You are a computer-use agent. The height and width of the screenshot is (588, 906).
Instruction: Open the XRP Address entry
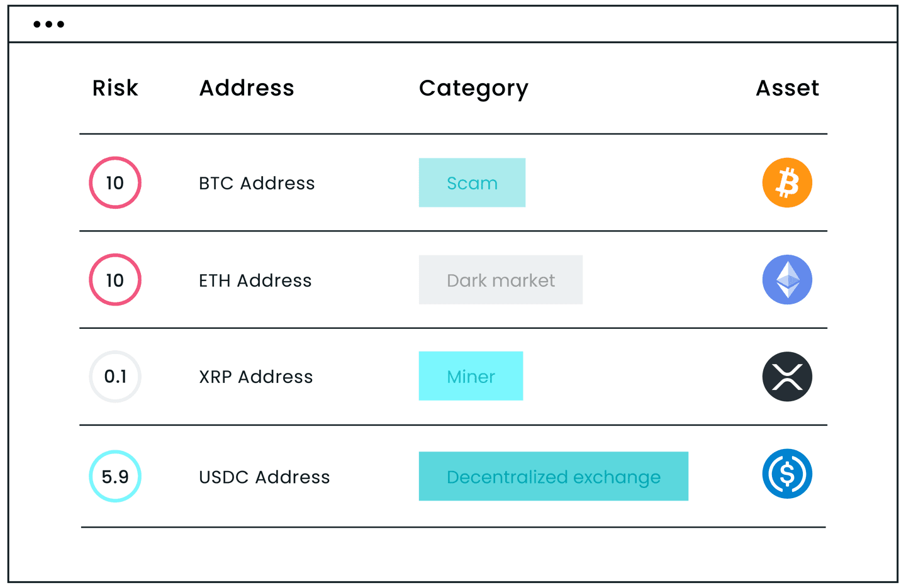pyautogui.click(x=255, y=377)
